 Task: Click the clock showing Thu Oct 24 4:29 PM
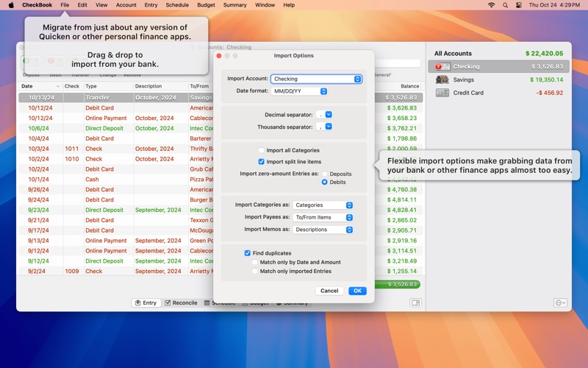tap(554, 5)
